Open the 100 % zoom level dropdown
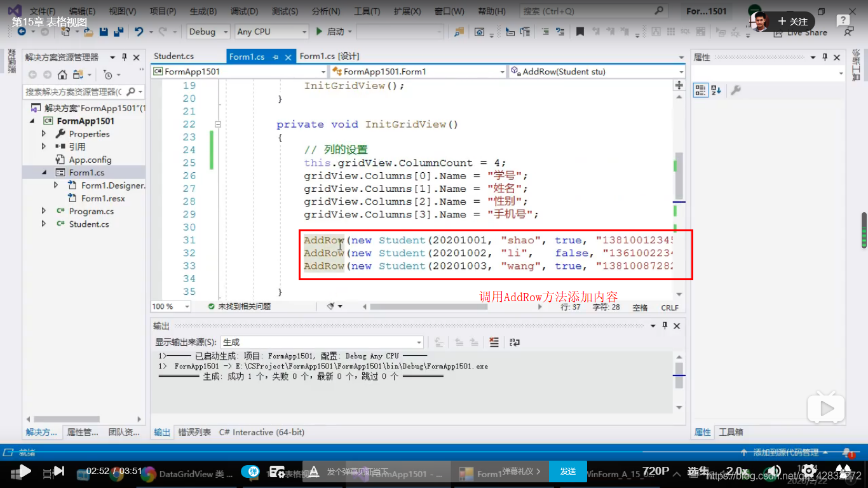 coord(170,306)
